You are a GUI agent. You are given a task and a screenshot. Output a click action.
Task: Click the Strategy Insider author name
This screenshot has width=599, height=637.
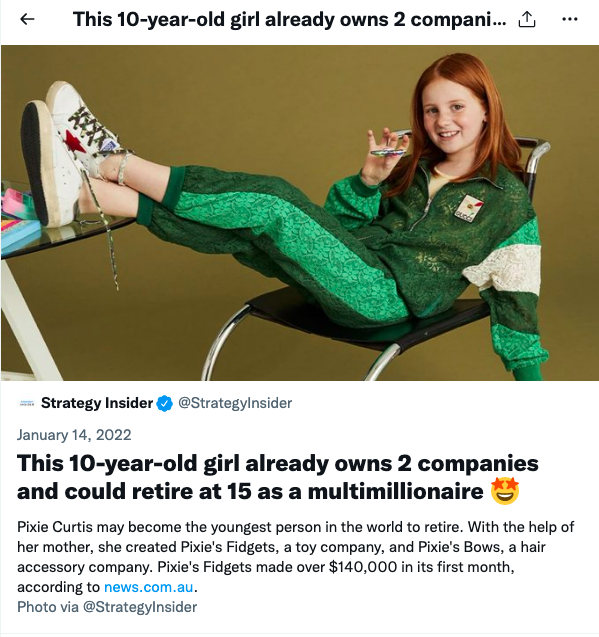97,403
